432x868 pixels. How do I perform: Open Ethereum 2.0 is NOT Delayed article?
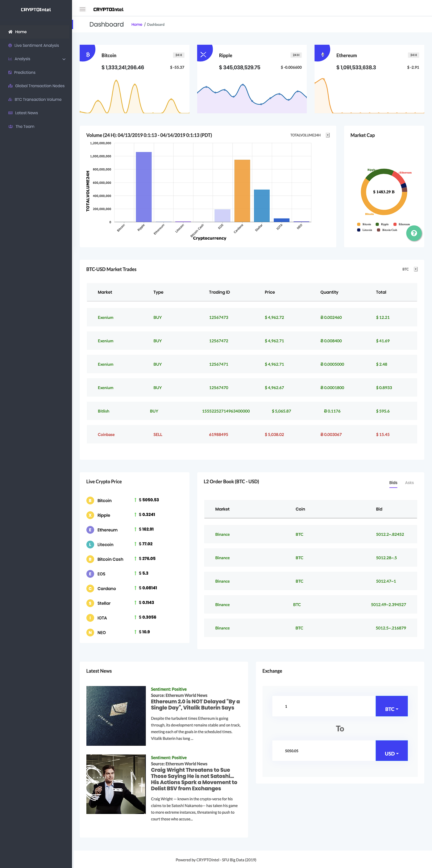[195, 705]
